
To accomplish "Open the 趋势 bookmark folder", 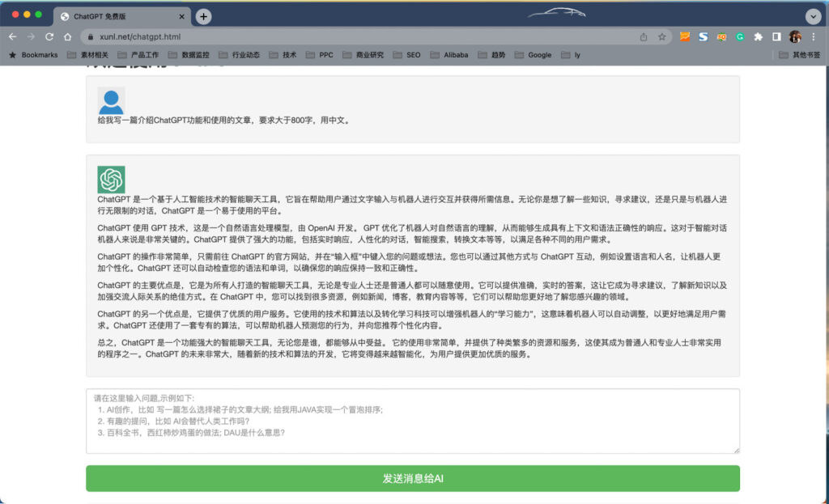I will pos(491,55).
